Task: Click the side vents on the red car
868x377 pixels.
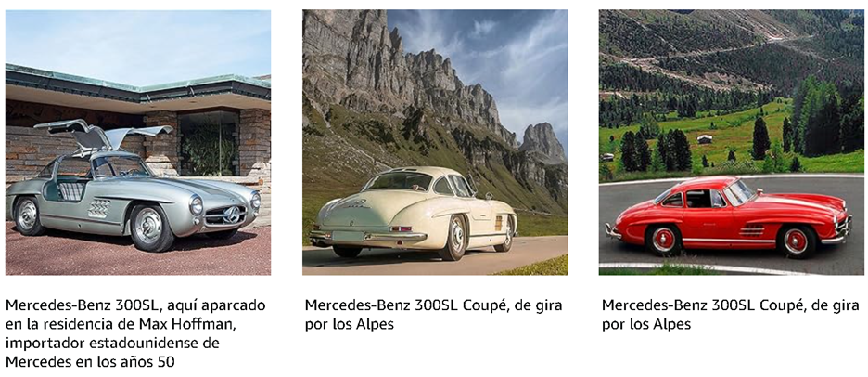Action: coord(752,230)
